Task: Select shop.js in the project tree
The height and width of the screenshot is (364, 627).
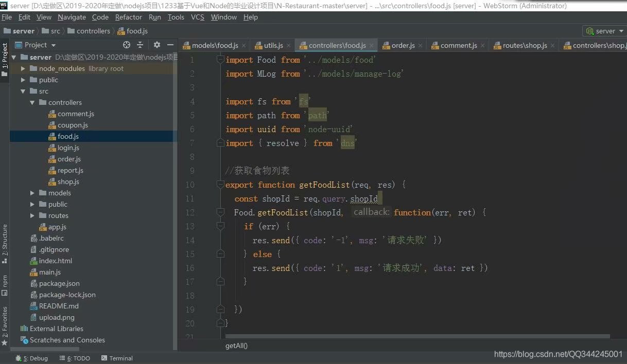Action: [68, 181]
